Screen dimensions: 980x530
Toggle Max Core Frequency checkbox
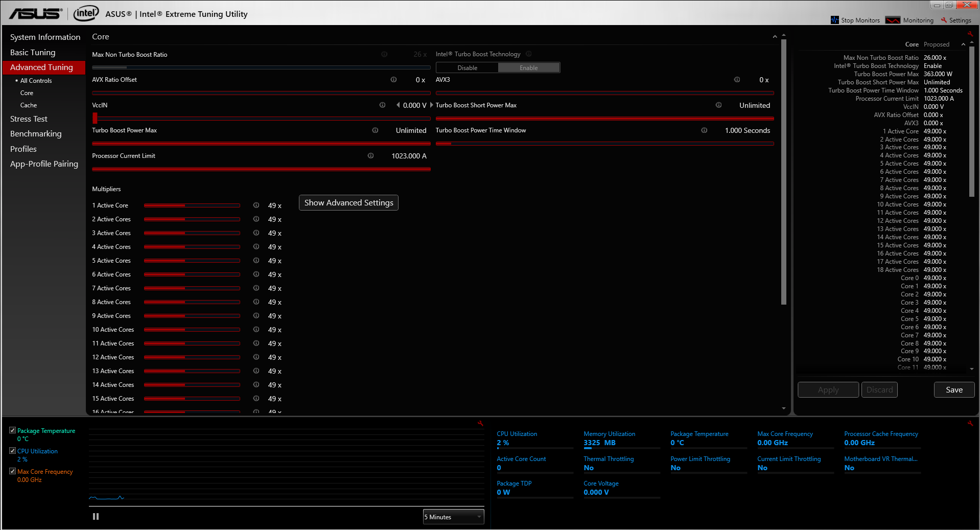click(x=13, y=471)
